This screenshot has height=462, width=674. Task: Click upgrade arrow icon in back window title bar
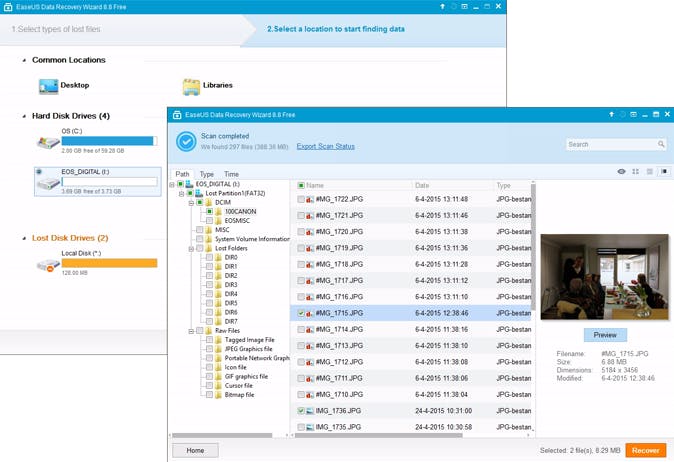[442, 6]
